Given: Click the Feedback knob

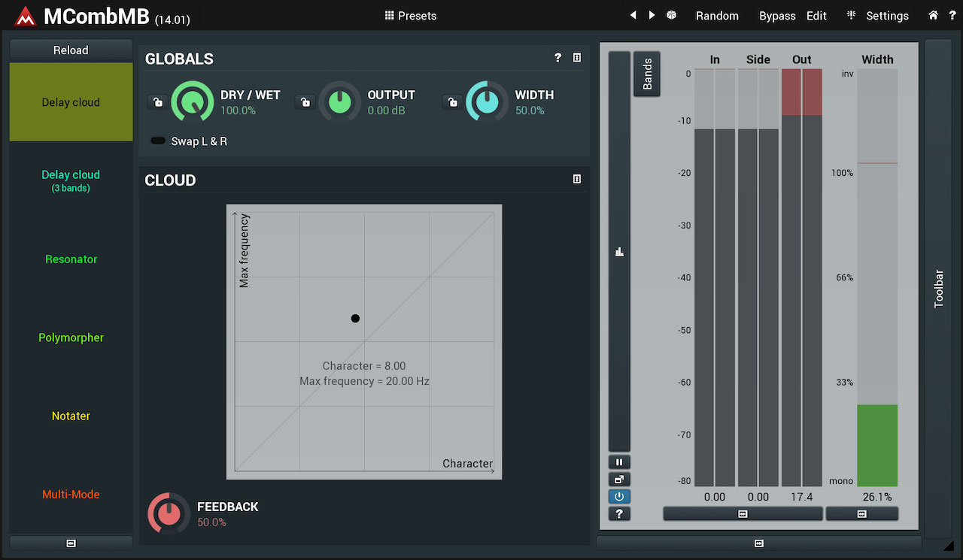Looking at the screenshot, I should pos(169,513).
